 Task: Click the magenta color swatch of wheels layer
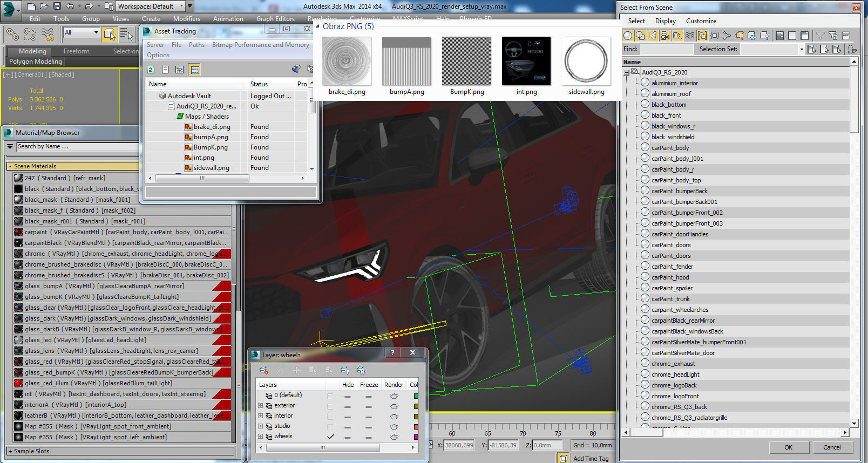click(416, 437)
